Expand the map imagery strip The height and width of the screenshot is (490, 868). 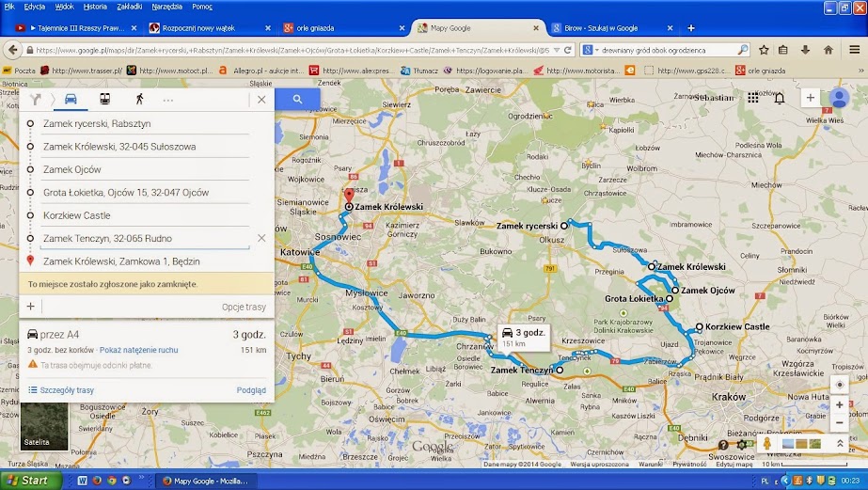point(840,444)
